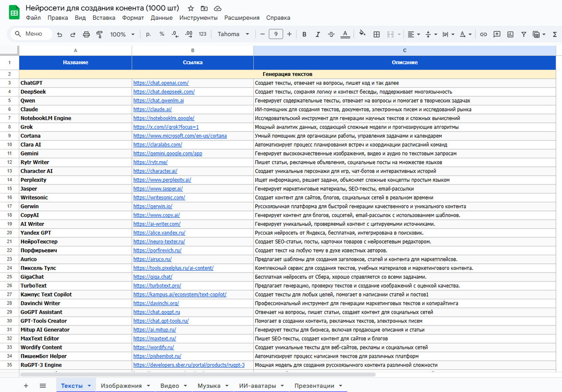The image size is (562, 392).
Task: Open the Расширения menu
Action: tap(242, 18)
